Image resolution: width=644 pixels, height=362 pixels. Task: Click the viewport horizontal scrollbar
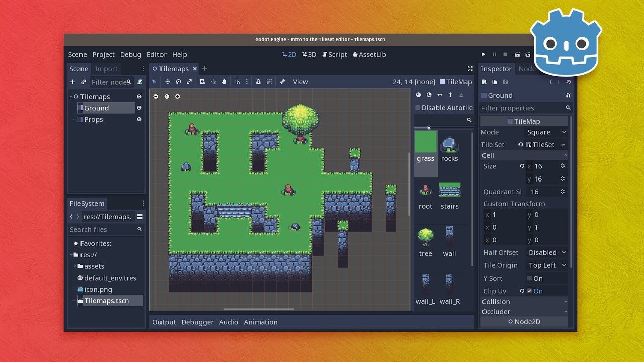[259, 309]
